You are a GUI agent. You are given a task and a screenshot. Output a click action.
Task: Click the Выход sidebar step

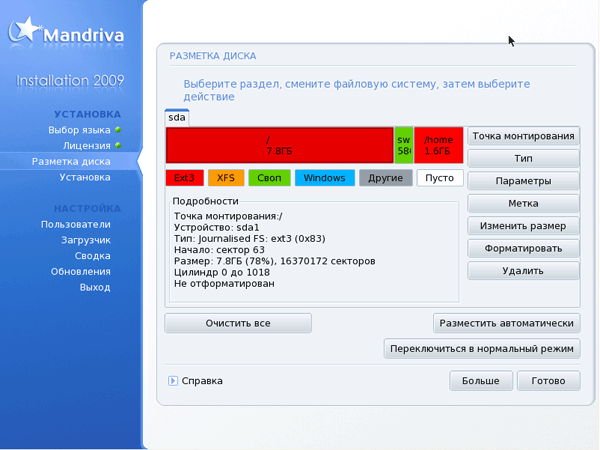tap(95, 287)
